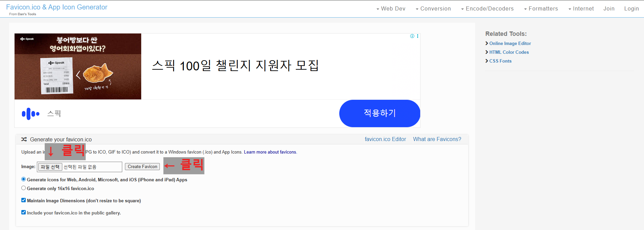Uncheck Maintain Image Dimensions checkbox

point(23,200)
